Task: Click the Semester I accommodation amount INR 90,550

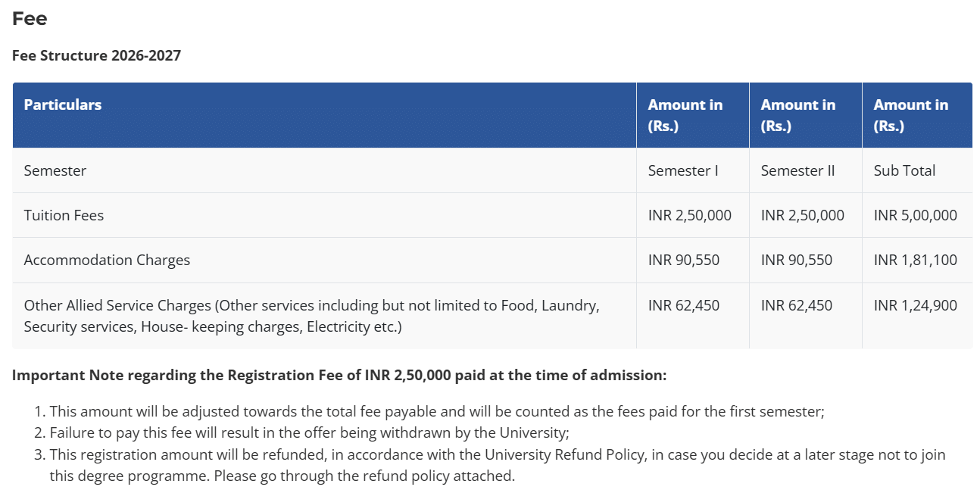Action: [x=684, y=260]
